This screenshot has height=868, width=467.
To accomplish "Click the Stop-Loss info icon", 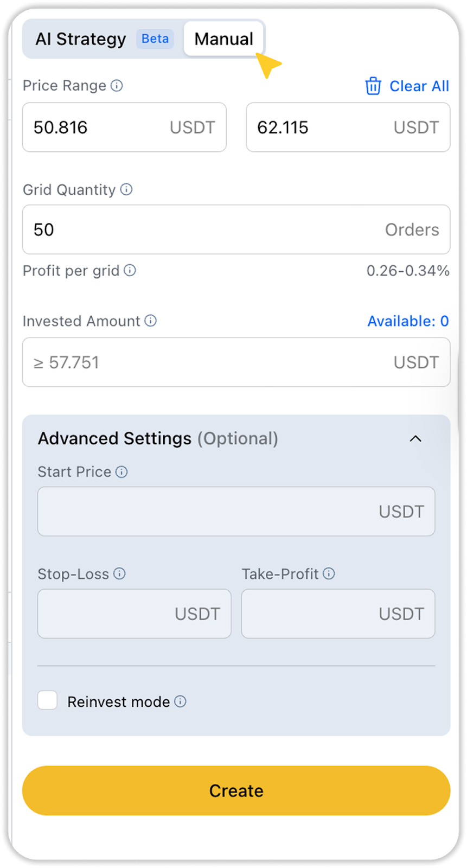I will (119, 573).
